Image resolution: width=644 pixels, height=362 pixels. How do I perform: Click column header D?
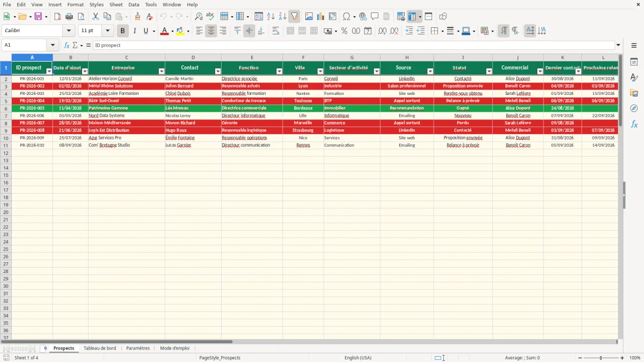(193, 57)
